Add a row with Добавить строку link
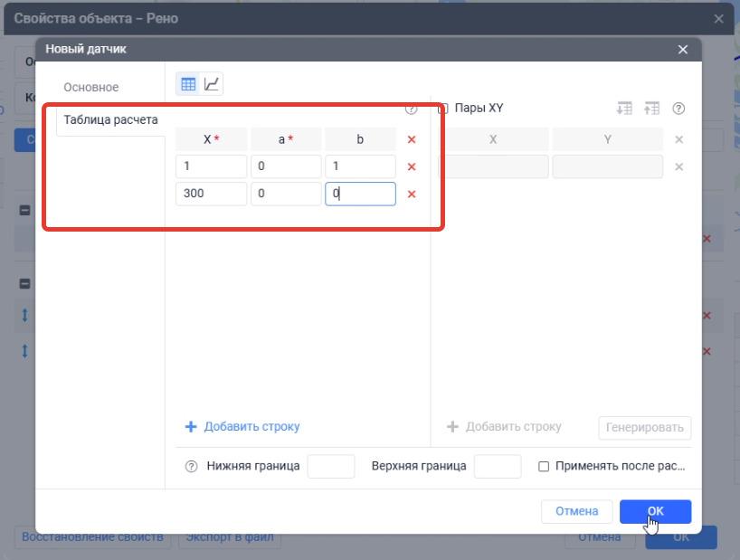 click(242, 426)
